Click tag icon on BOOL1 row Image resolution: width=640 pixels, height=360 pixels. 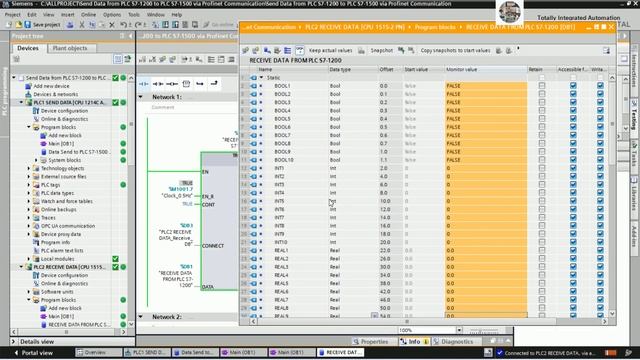[x=253, y=86]
